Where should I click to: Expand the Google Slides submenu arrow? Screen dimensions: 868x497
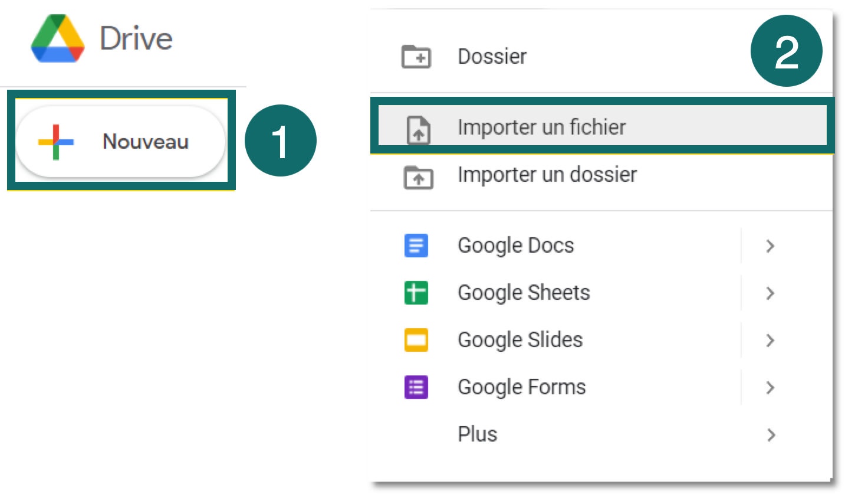coord(770,341)
